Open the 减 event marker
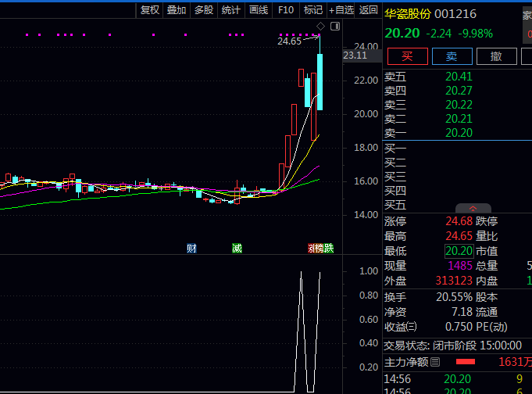 pos(237,249)
